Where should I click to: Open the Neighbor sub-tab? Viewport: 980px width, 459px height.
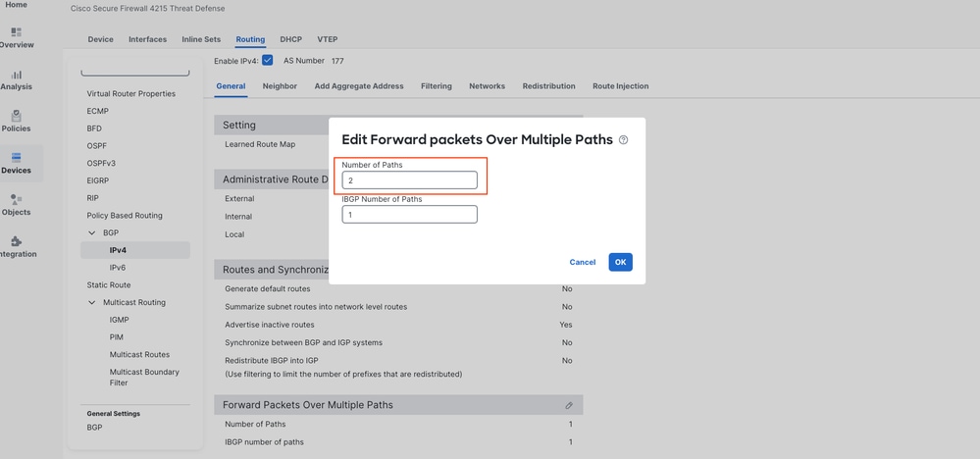pos(280,86)
